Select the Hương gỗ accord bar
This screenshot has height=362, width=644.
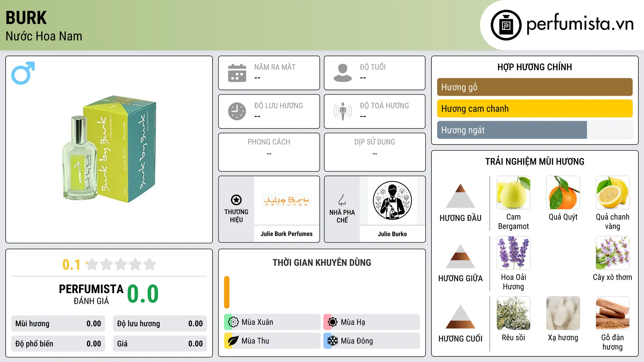[x=535, y=87]
